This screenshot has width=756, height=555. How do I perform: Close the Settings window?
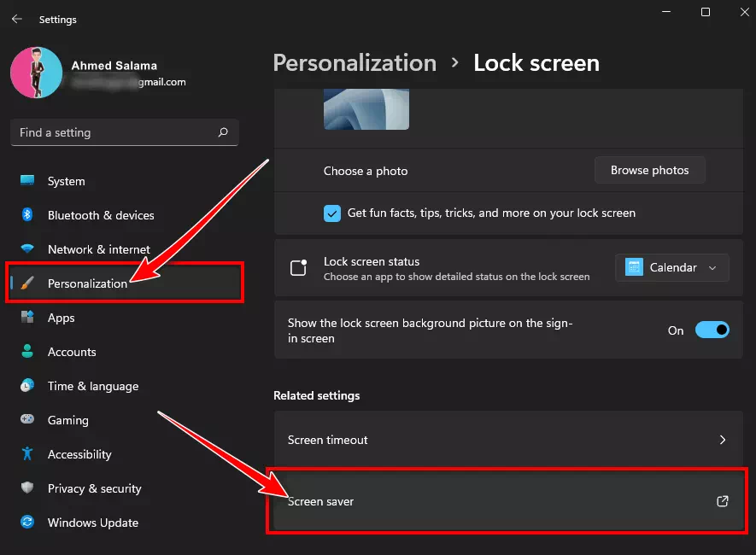pos(744,12)
